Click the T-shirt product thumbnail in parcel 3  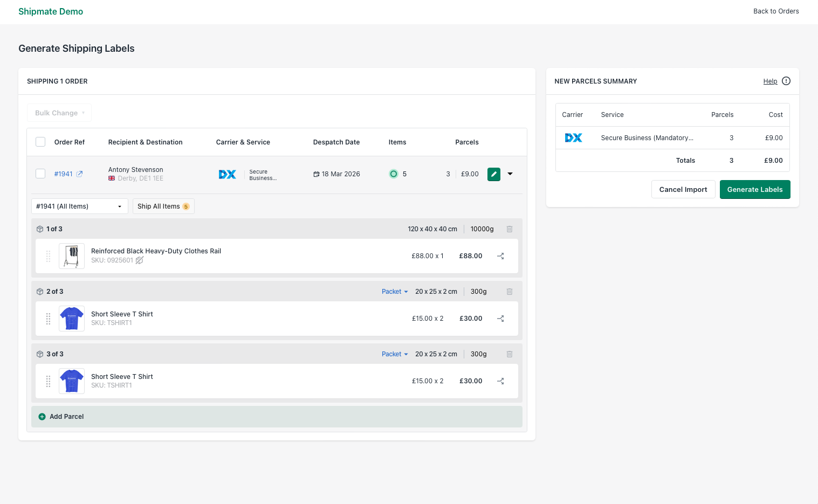[71, 381]
